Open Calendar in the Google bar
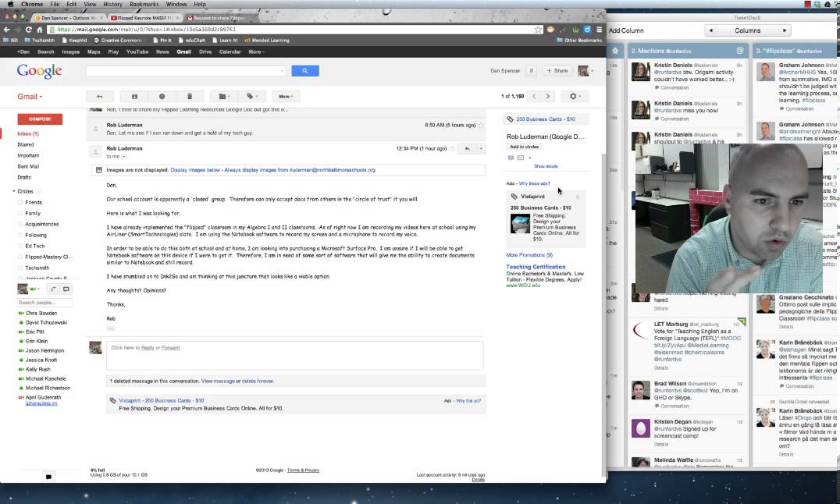Viewport: 840px width, 504px height. pyautogui.click(x=230, y=52)
